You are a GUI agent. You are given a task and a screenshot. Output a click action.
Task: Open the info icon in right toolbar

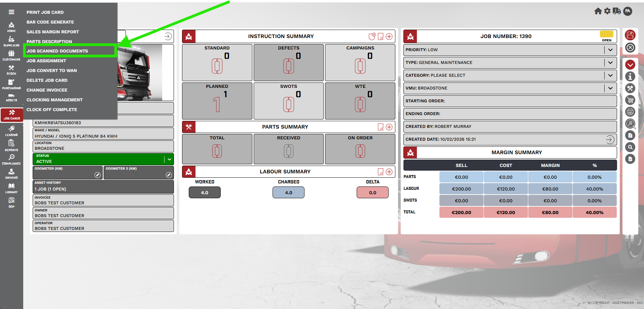pyautogui.click(x=630, y=76)
